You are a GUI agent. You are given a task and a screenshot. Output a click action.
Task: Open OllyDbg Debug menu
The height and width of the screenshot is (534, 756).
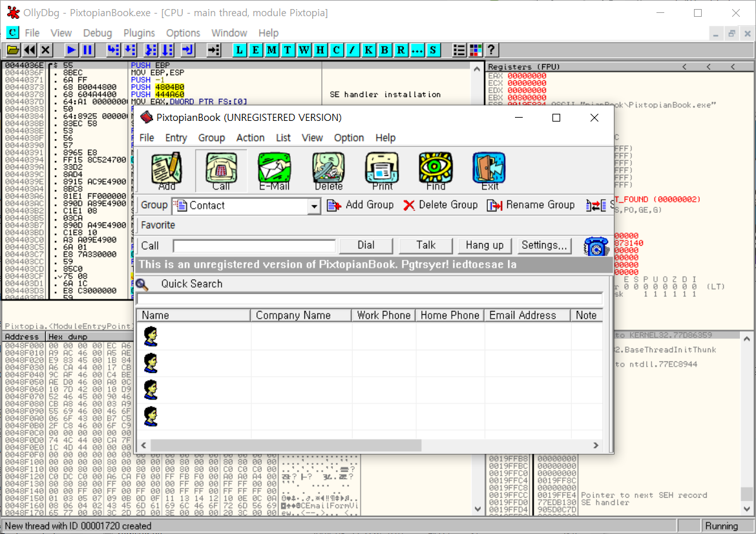point(98,33)
